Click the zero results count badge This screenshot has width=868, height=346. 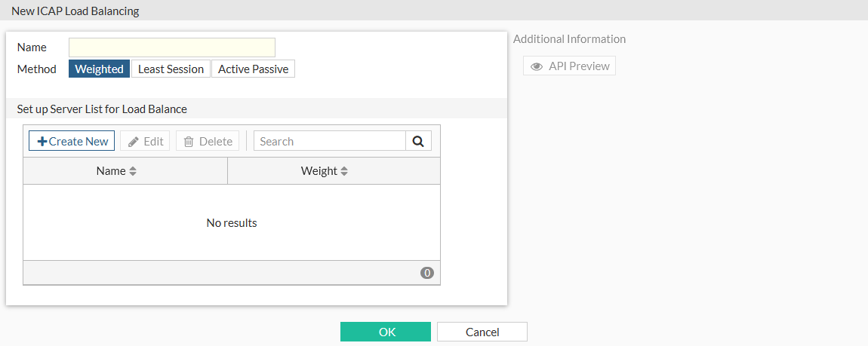[x=427, y=273]
